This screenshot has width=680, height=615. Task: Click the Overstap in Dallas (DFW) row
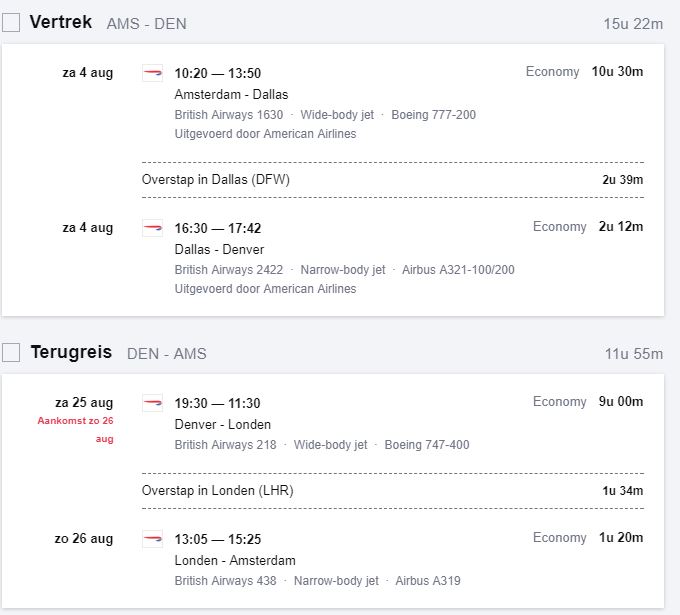[392, 179]
